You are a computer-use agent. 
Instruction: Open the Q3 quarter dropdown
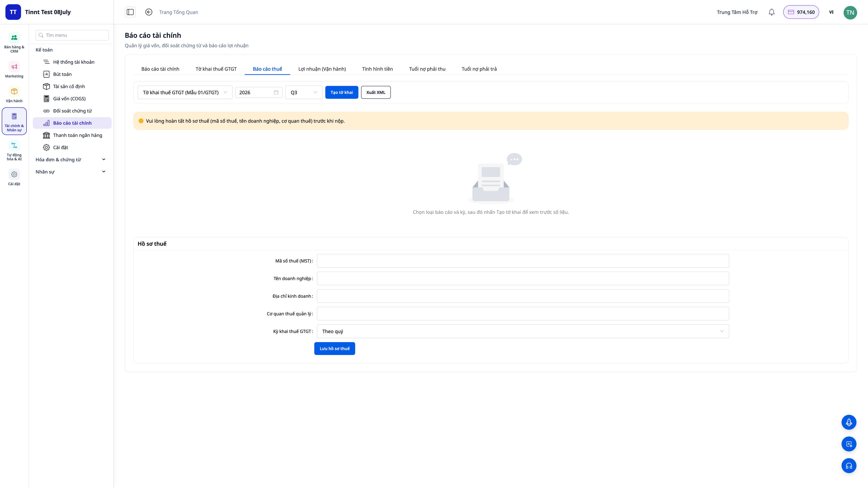coord(304,92)
